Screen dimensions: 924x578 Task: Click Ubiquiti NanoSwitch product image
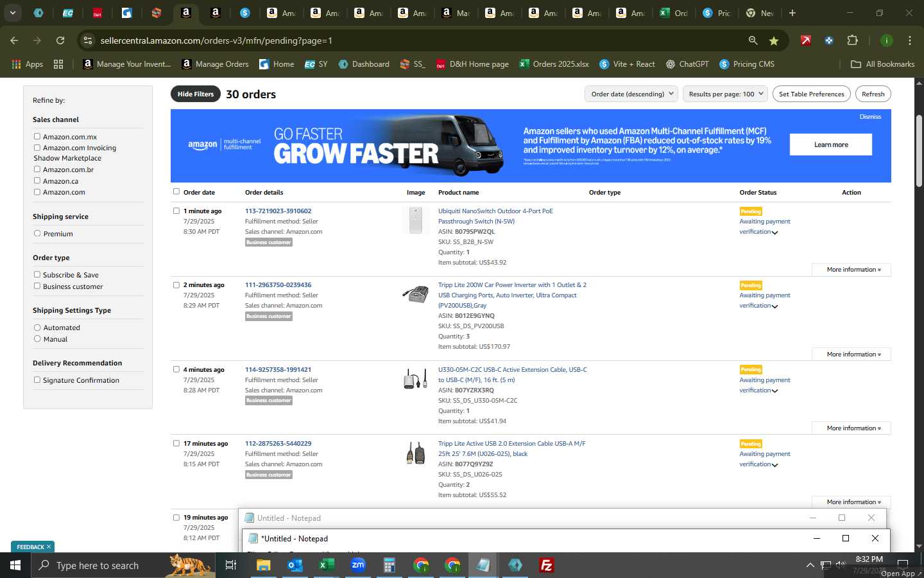click(415, 220)
